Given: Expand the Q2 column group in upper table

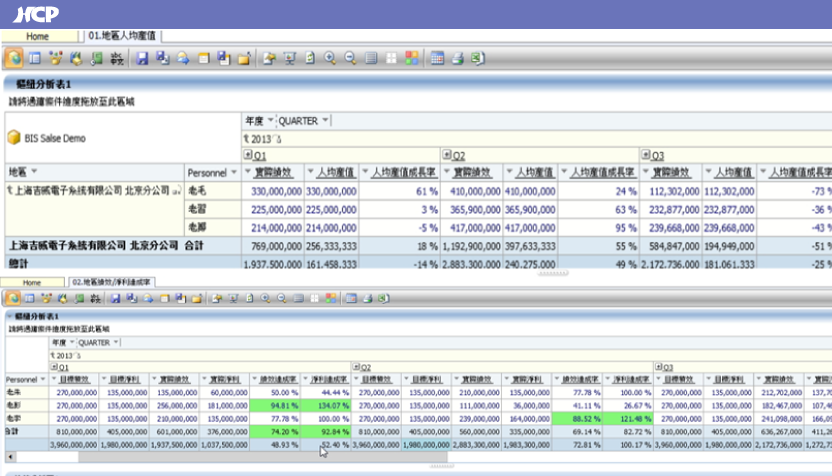Looking at the screenshot, I should (x=447, y=154).
